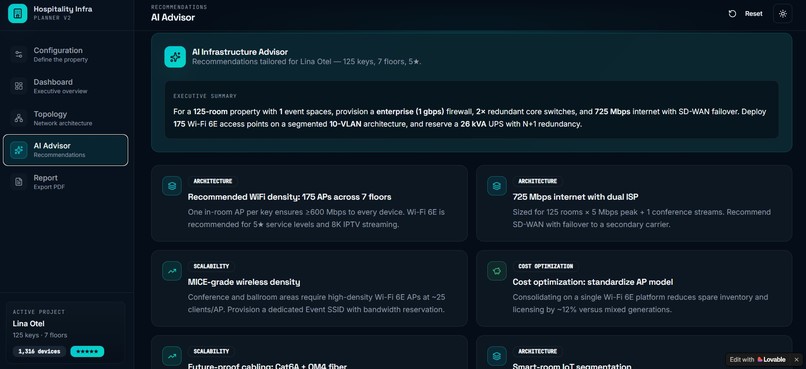Viewport: 806px width, 369px height.
Task: Click the COST OPTIMIZATION tag
Action: point(545,266)
